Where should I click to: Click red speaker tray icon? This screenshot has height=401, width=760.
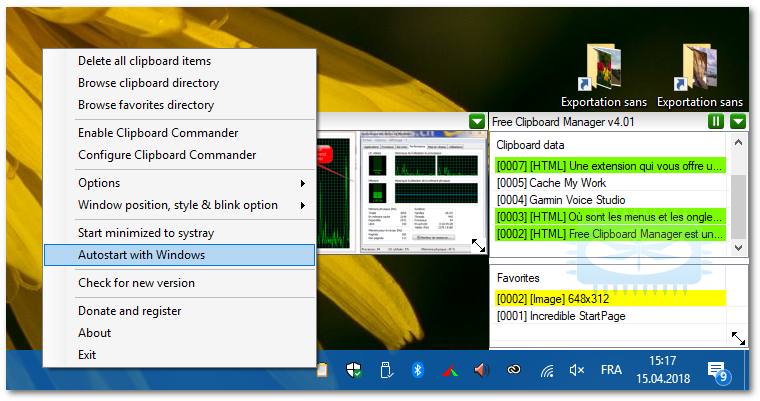click(481, 370)
